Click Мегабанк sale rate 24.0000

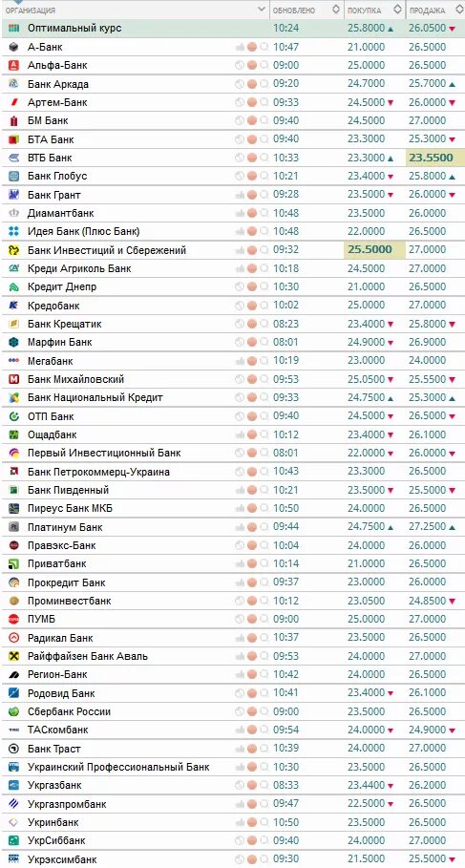tap(428, 361)
